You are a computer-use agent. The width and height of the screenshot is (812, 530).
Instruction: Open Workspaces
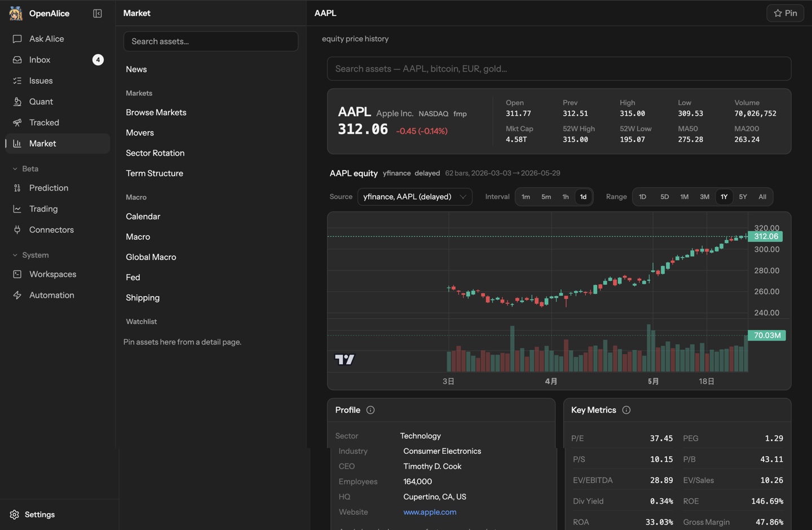coord(58,274)
